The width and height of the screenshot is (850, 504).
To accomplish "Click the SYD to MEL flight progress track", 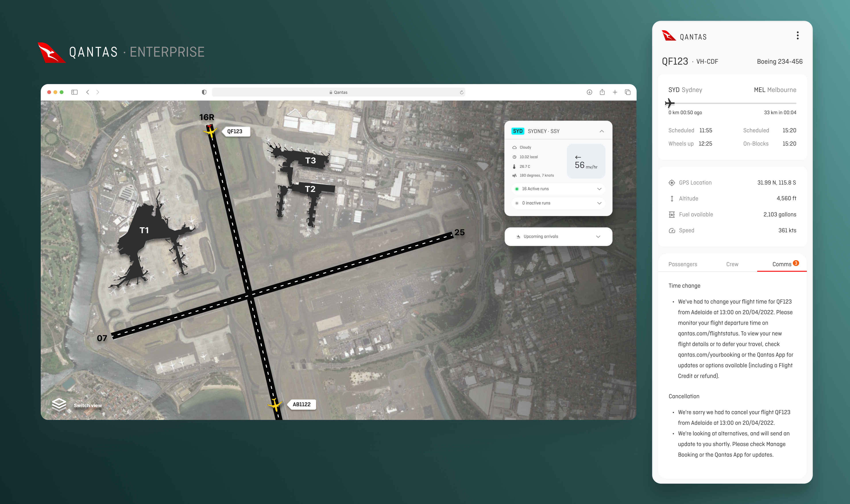I will point(732,103).
